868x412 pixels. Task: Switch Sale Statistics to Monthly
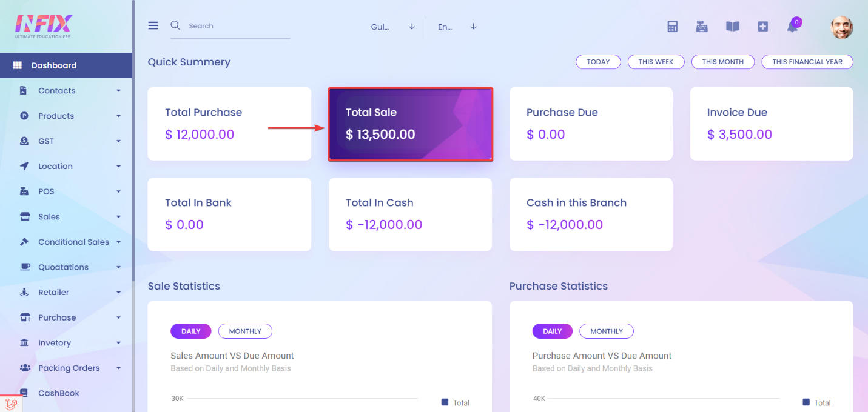245,331
